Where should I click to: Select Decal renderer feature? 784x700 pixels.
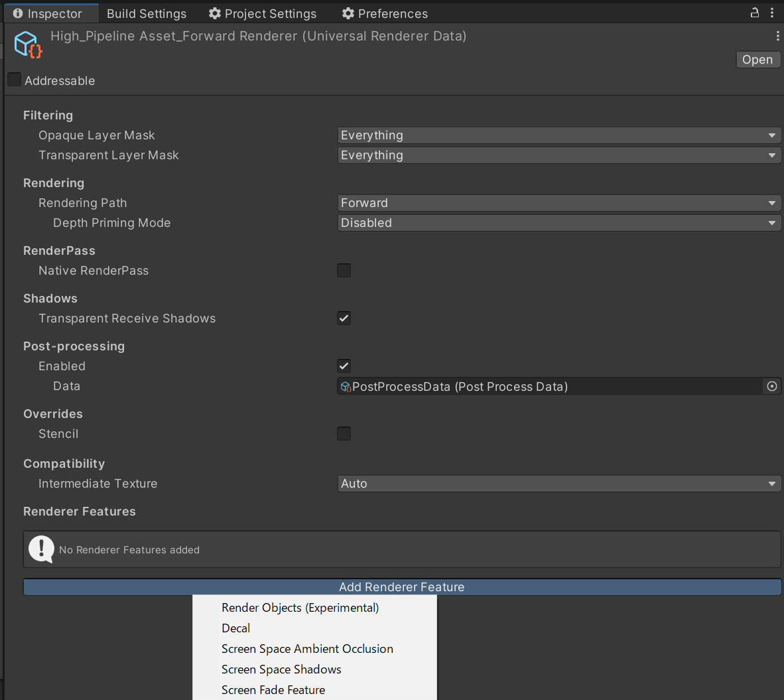coord(314,628)
